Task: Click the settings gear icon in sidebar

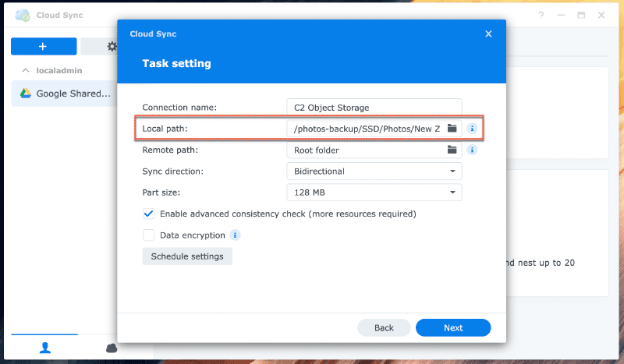Action: coord(112,47)
